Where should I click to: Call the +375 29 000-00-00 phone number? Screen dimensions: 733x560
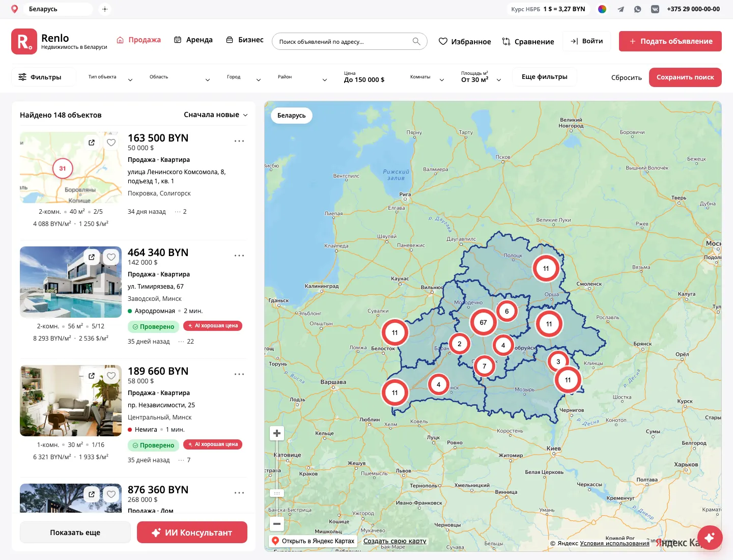tap(693, 9)
